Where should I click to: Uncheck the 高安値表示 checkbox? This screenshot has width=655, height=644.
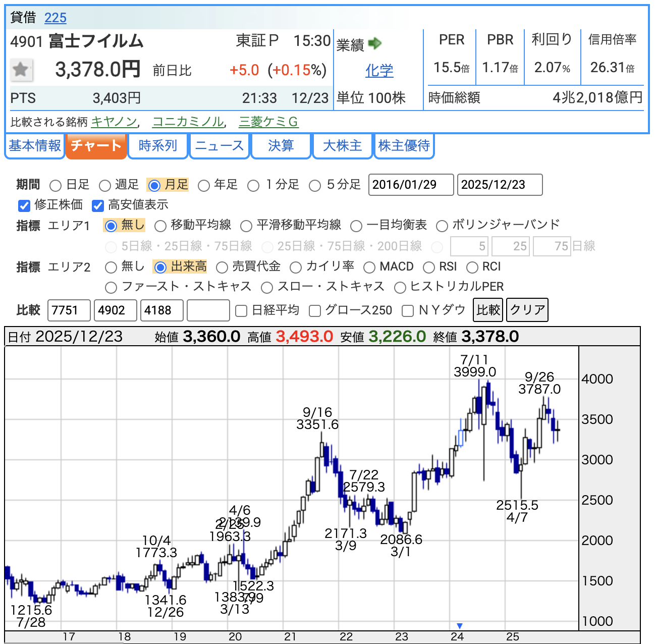pos(98,205)
